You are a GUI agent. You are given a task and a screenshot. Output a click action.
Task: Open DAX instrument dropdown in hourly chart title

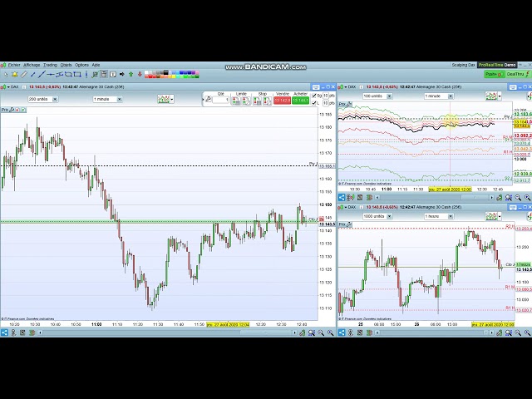pyautogui.click(x=346, y=207)
